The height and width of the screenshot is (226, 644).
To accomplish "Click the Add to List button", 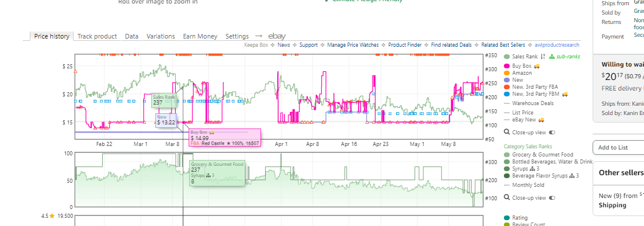I will (x=618, y=148).
